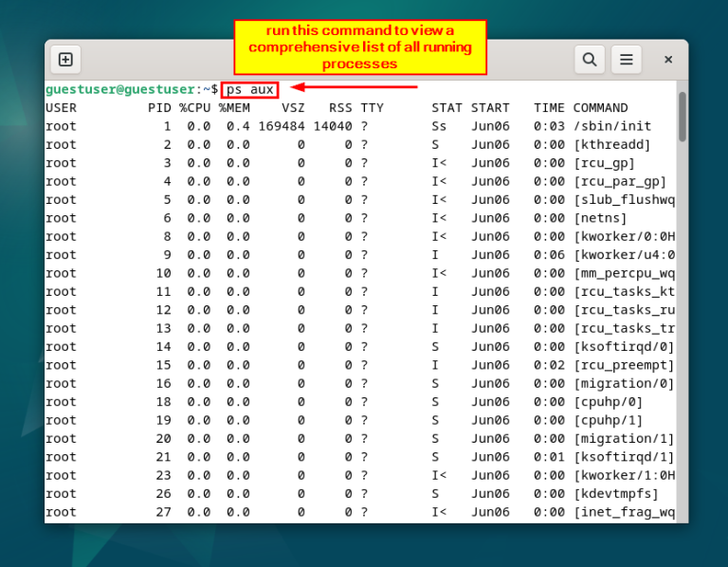
Task: Select the /sbin/init process entry
Action: 612,126
